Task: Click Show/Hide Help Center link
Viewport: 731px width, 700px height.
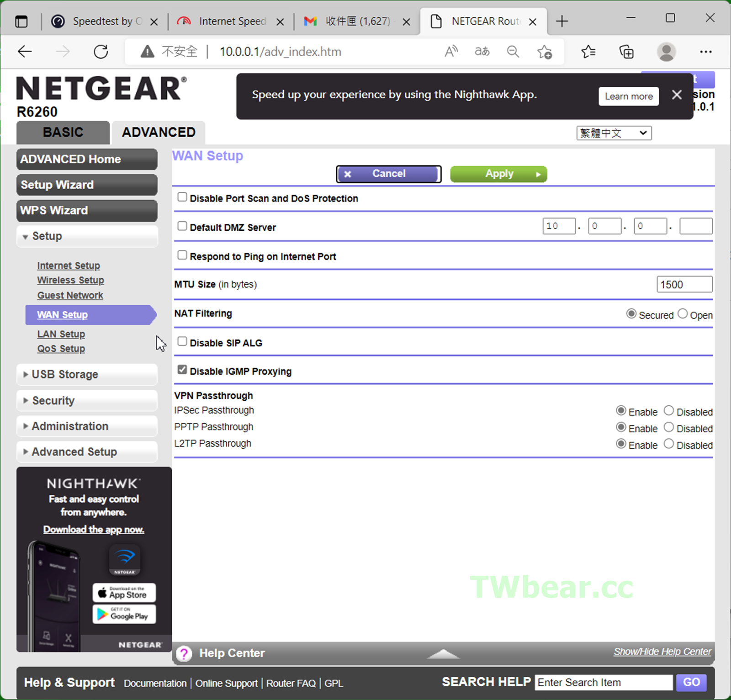Action: point(662,652)
